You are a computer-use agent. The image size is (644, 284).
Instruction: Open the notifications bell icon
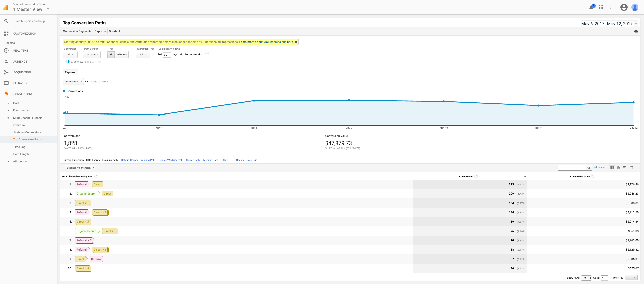(x=591, y=7)
